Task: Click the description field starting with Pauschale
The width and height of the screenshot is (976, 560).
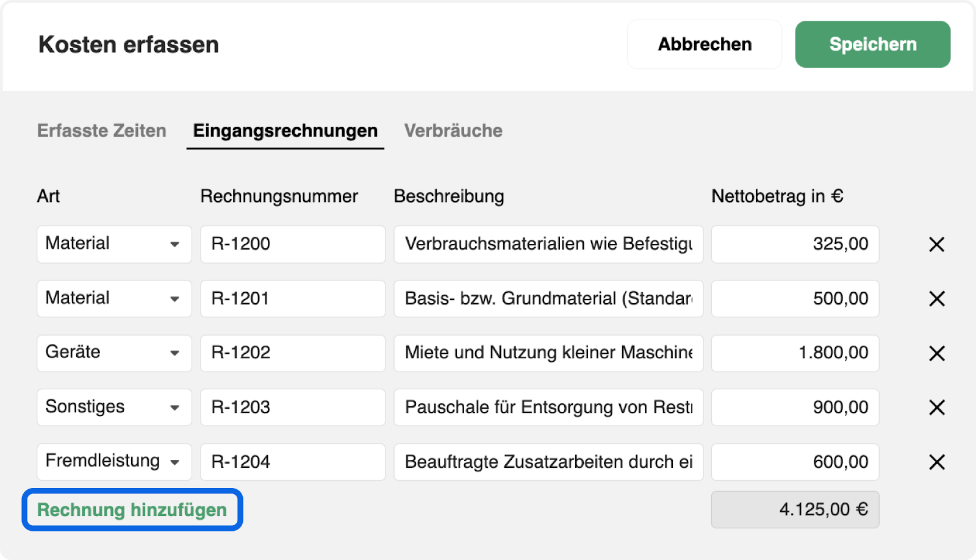Action: pyautogui.click(x=548, y=407)
